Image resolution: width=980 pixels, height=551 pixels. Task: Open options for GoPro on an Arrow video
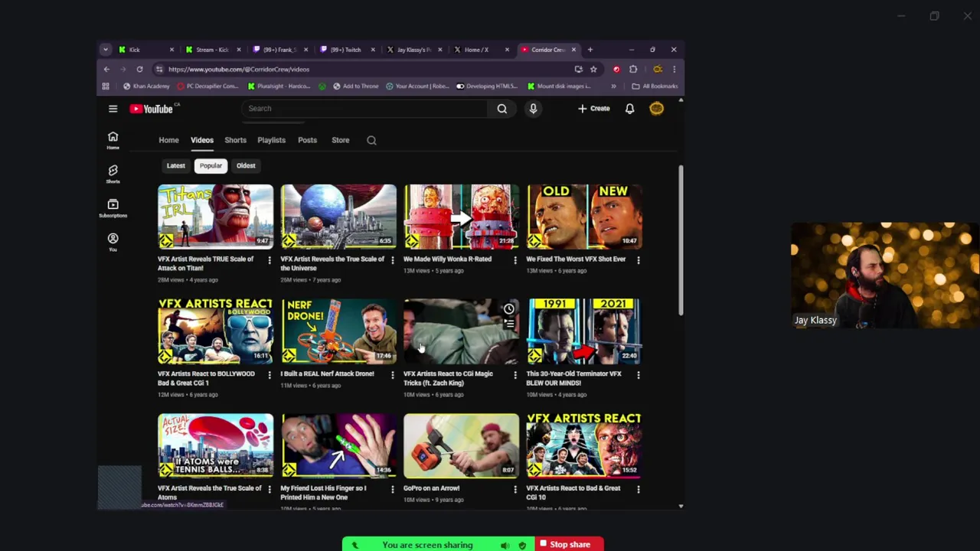click(514, 490)
